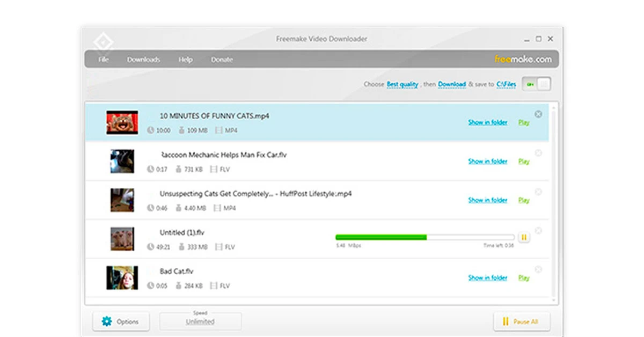Viewport: 644px width, 337px height.
Task: Open the Speed Unlimited limit selector
Action: pos(200,322)
